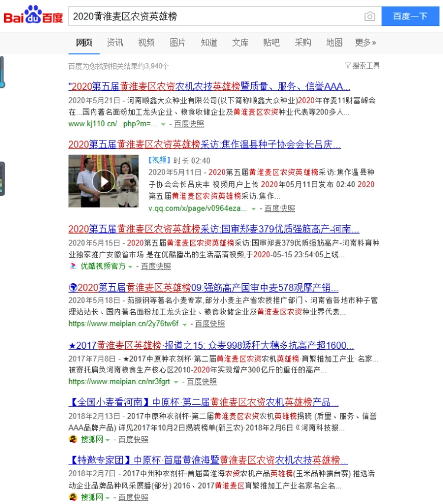Click the 【视频】 label of video result
The width and height of the screenshot is (443, 504).
(159, 161)
